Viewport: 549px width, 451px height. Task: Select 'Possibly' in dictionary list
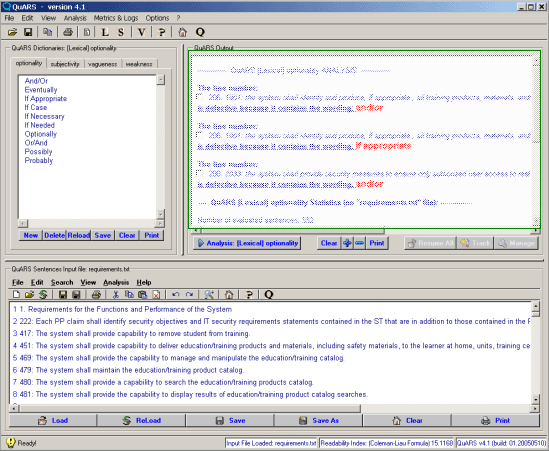click(39, 152)
